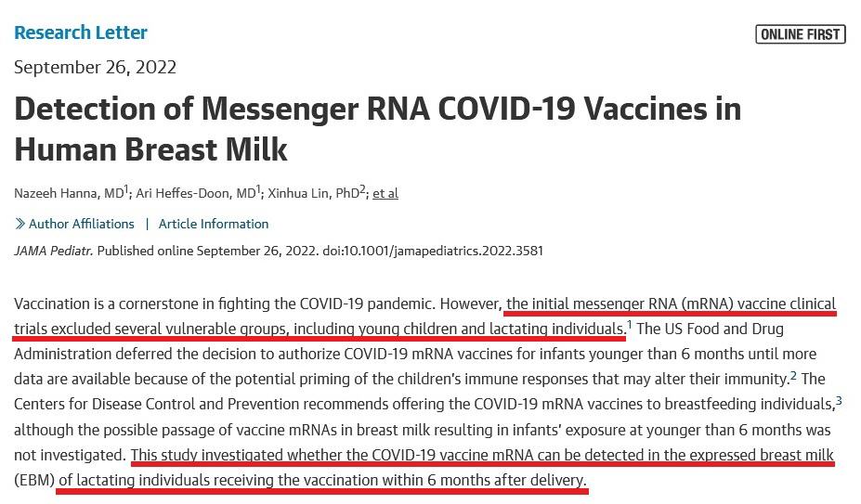
Task: Click affiliation superscript 1 after Ari Heffes-Doon, MD
Action: point(258,188)
